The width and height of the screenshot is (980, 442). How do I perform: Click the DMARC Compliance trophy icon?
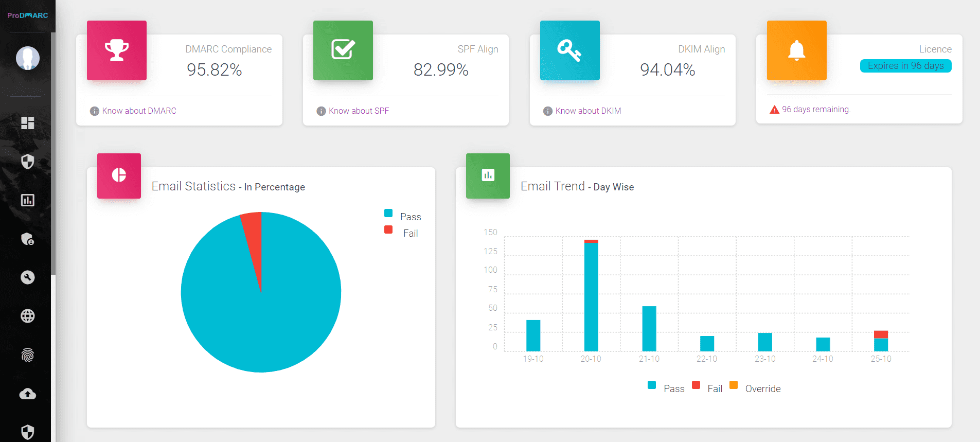click(x=117, y=50)
